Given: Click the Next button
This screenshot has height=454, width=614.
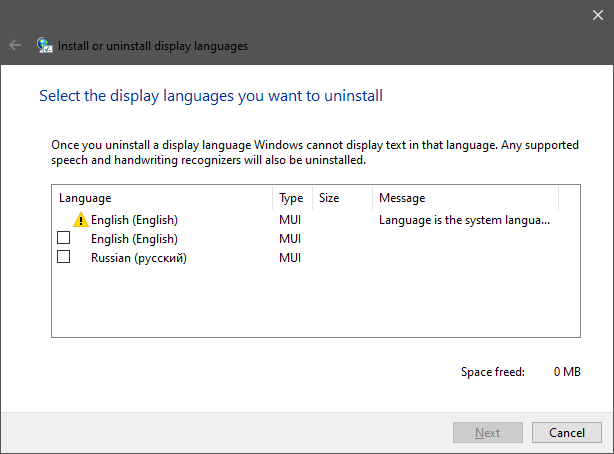Looking at the screenshot, I should (488, 432).
